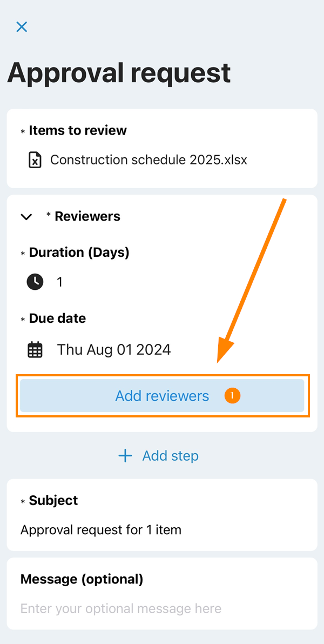Click the Message (optional) label
Image resolution: width=324 pixels, height=644 pixels.
[x=82, y=580]
